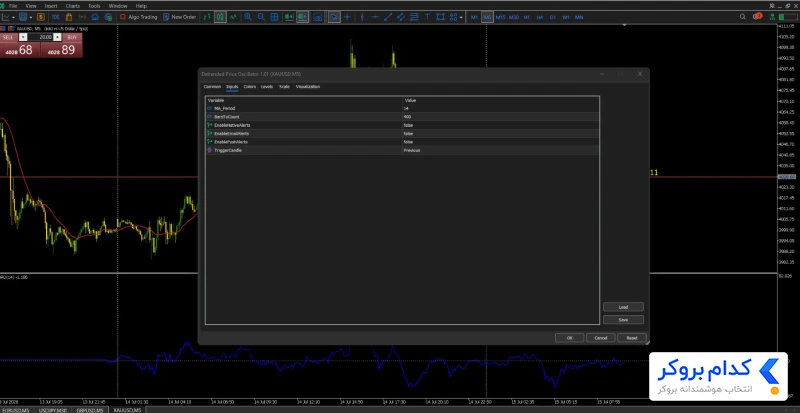The height and width of the screenshot is (413, 800).
Task: Open the New Order dialog
Action: [x=179, y=17]
